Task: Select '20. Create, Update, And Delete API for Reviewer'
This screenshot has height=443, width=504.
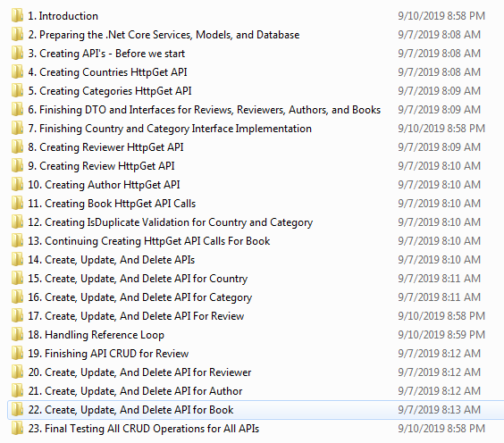Action: click(139, 372)
